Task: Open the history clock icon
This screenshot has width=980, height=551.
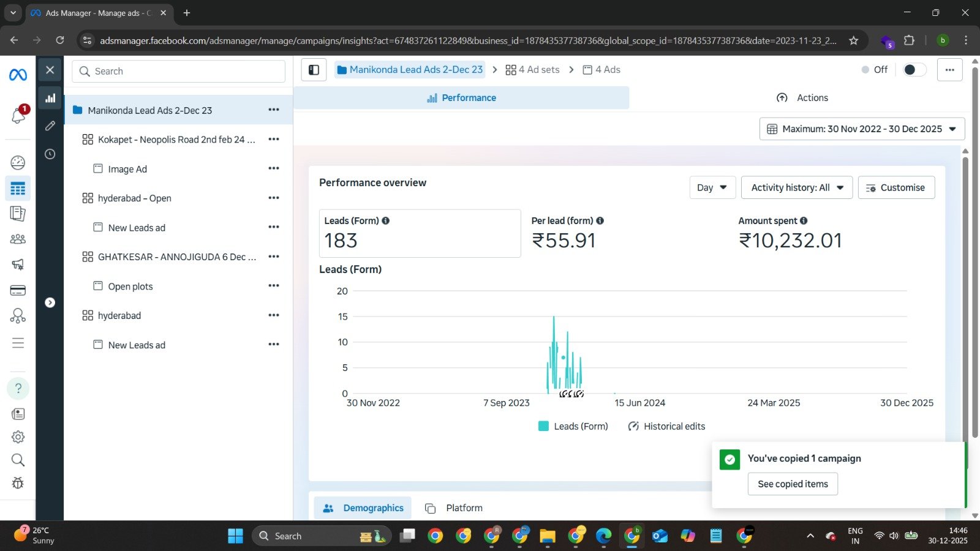Action: (50, 154)
